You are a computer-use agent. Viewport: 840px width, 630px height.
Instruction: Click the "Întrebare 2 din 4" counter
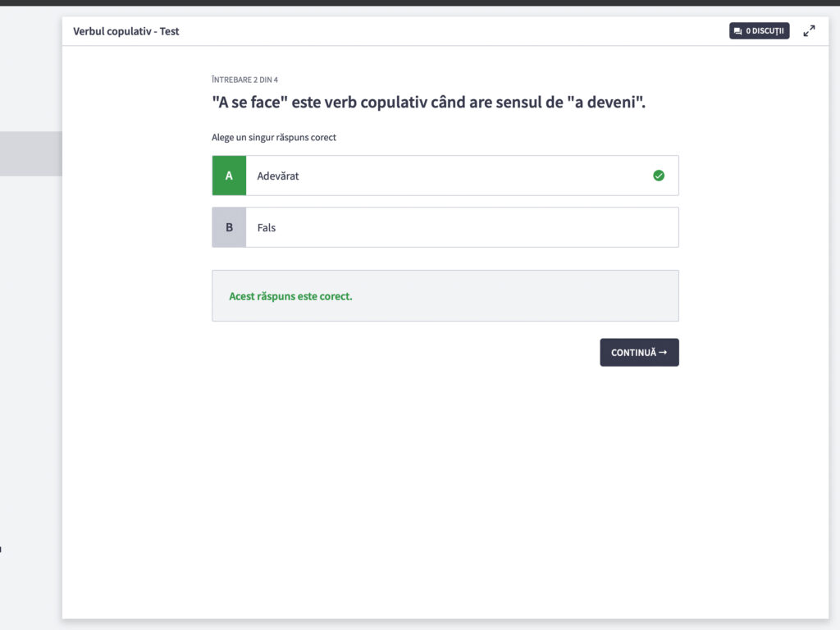244,80
